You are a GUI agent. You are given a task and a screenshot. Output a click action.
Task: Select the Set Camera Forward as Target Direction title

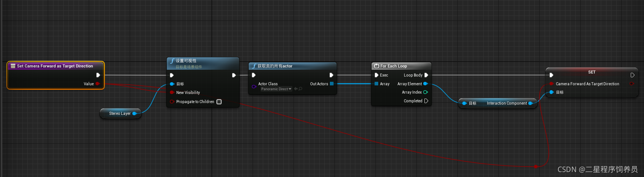point(55,66)
